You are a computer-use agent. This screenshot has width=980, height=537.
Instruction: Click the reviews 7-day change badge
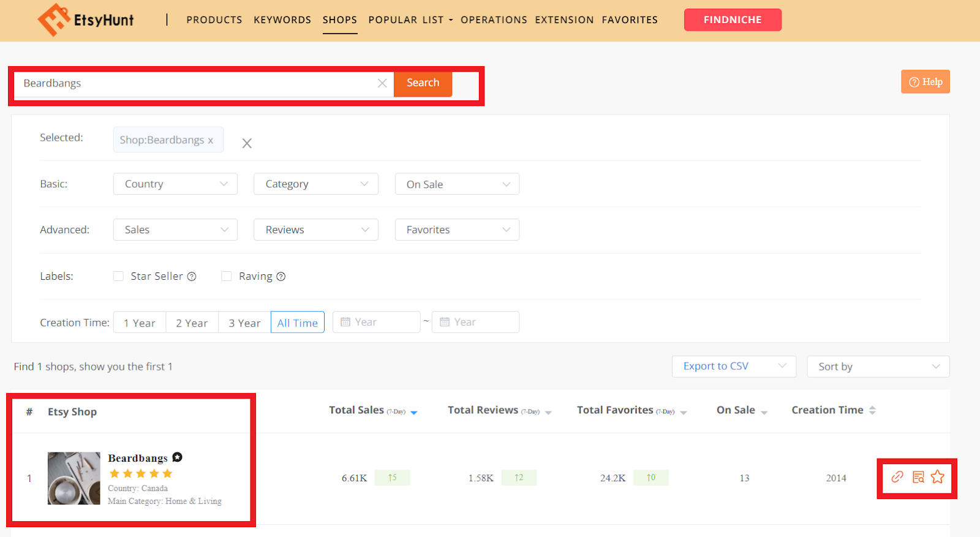[x=519, y=478]
